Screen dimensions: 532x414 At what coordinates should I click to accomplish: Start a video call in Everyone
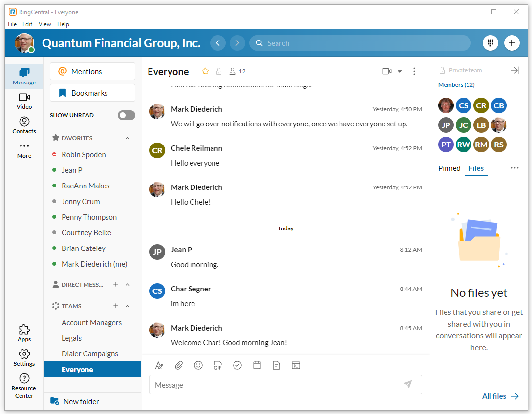[387, 71]
